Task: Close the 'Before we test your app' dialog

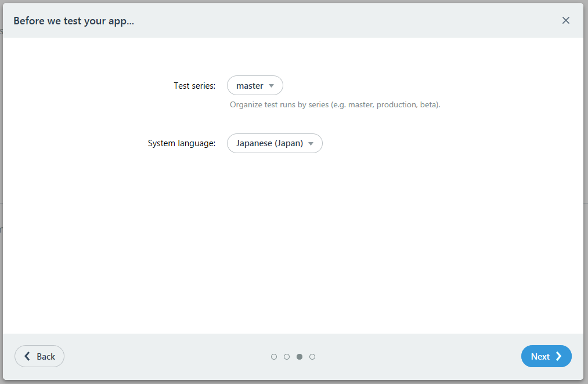Action: tap(565, 20)
